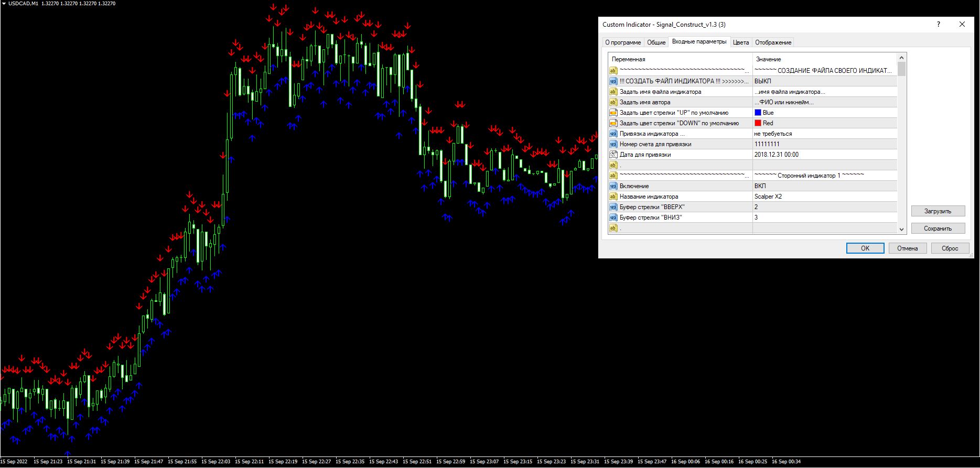
Task: Click the ab icon of Задать имя файла индикатора
Action: click(613, 92)
